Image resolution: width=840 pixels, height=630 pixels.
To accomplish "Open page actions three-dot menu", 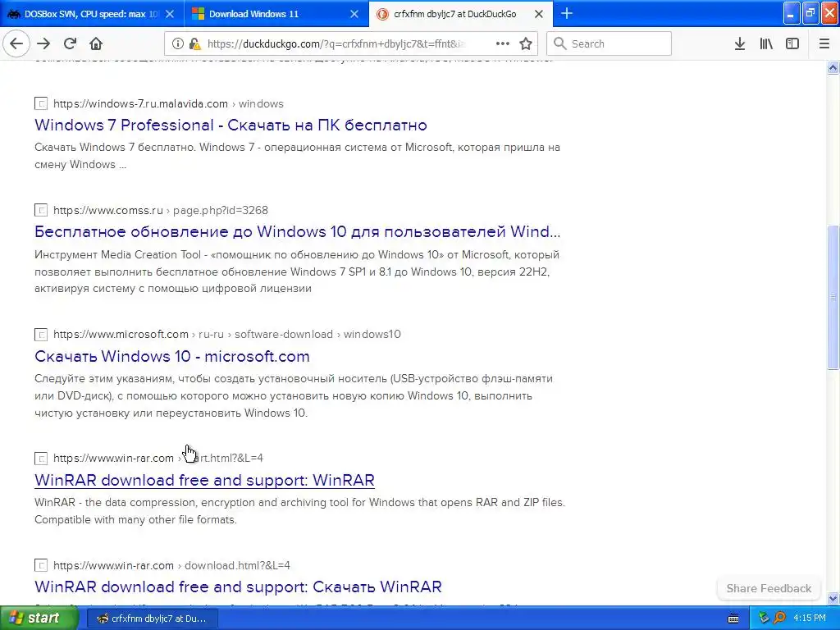I will (503, 44).
